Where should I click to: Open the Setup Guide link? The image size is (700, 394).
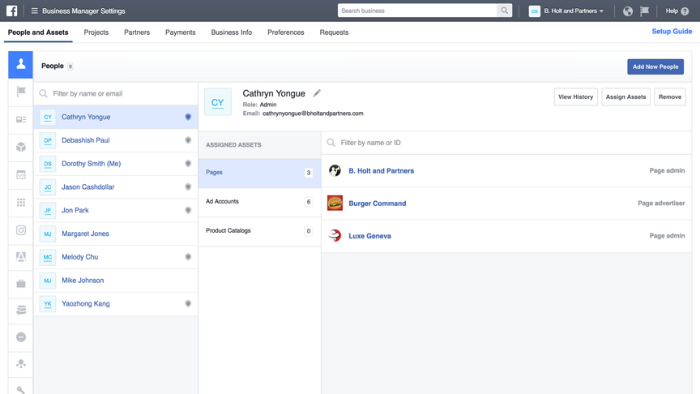(672, 31)
